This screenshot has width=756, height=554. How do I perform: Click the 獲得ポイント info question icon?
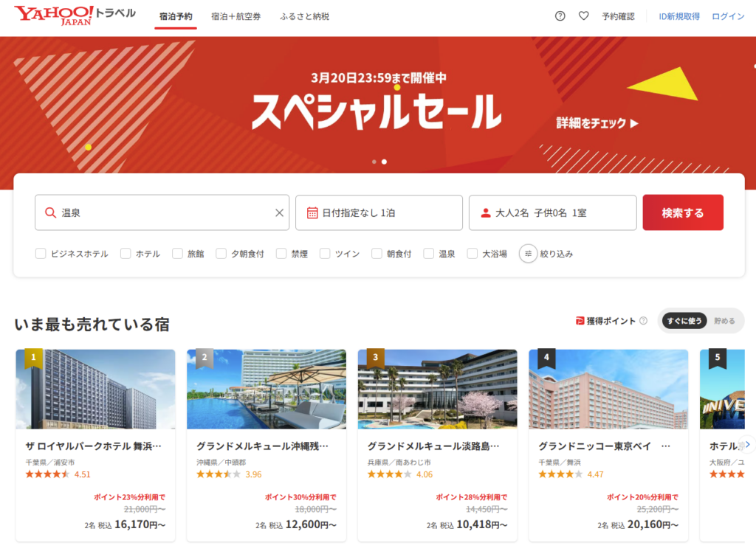643,321
